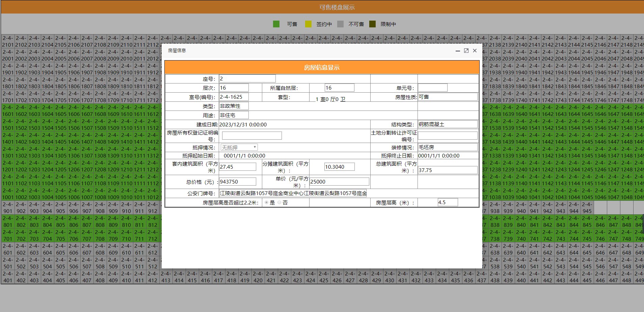The width and height of the screenshot is (644, 312).
Task: Select green room cell 2-4-1601
Action: (8, 111)
